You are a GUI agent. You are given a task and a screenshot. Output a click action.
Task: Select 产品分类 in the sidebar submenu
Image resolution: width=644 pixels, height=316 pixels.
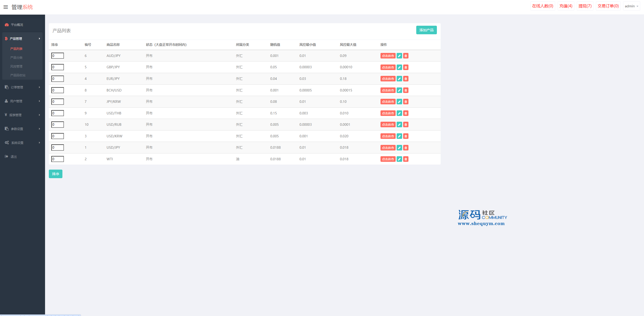coord(16,57)
